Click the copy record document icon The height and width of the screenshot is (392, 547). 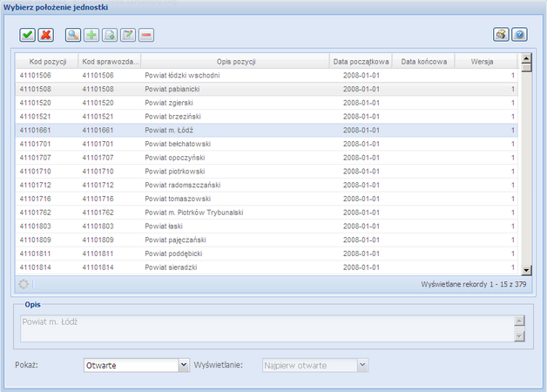click(109, 35)
